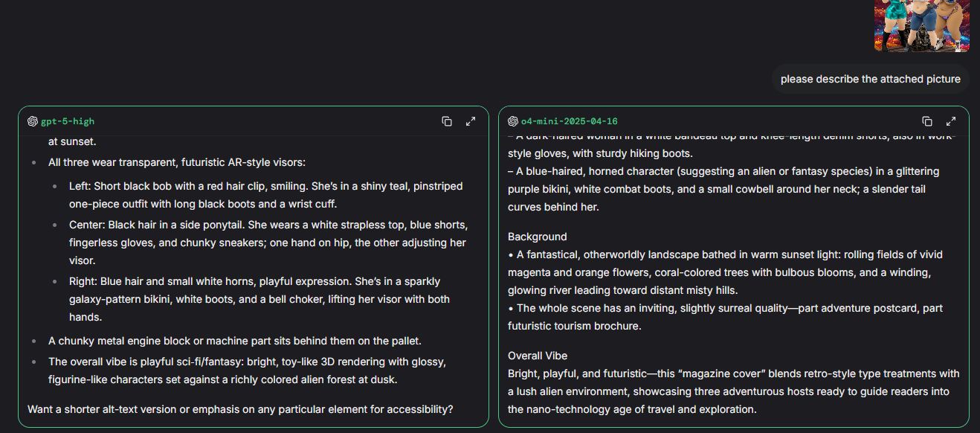Click the o4-mini-2025-04-16 model name label

[570, 121]
